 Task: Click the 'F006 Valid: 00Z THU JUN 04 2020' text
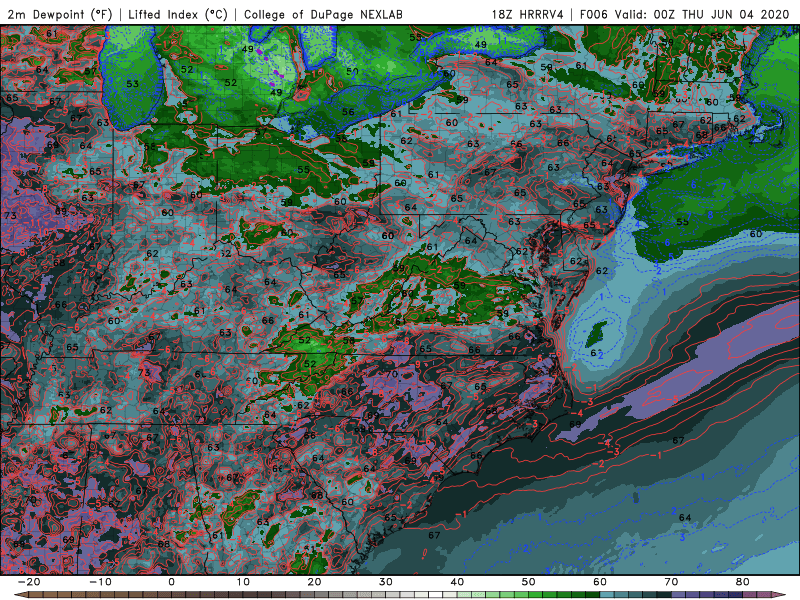pyautogui.click(x=685, y=14)
